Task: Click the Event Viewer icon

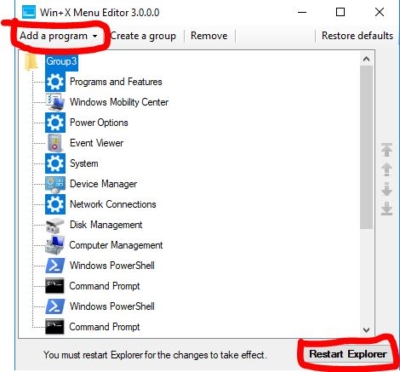Action: pyautogui.click(x=55, y=143)
